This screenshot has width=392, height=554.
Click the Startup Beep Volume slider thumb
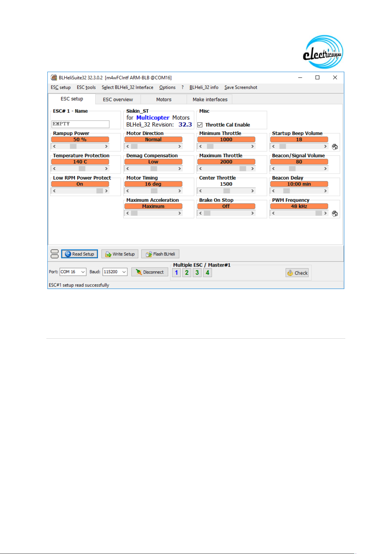[x=282, y=146]
